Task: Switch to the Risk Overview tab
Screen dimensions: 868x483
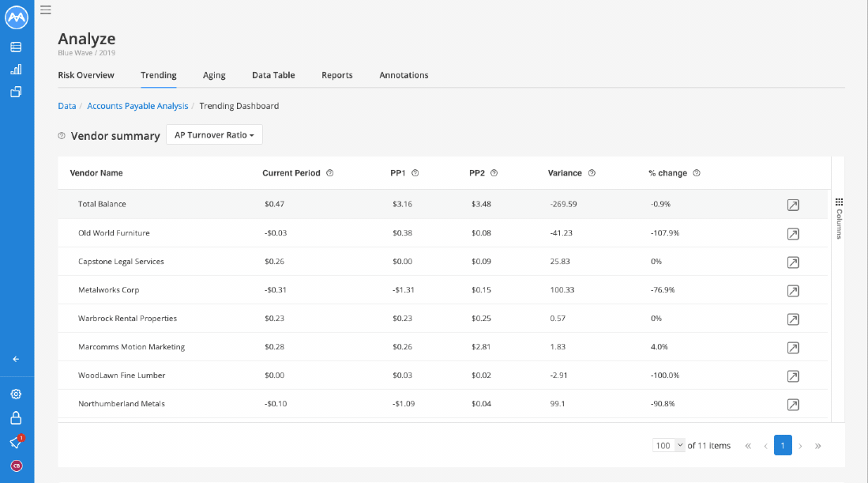Action: pyautogui.click(x=86, y=75)
